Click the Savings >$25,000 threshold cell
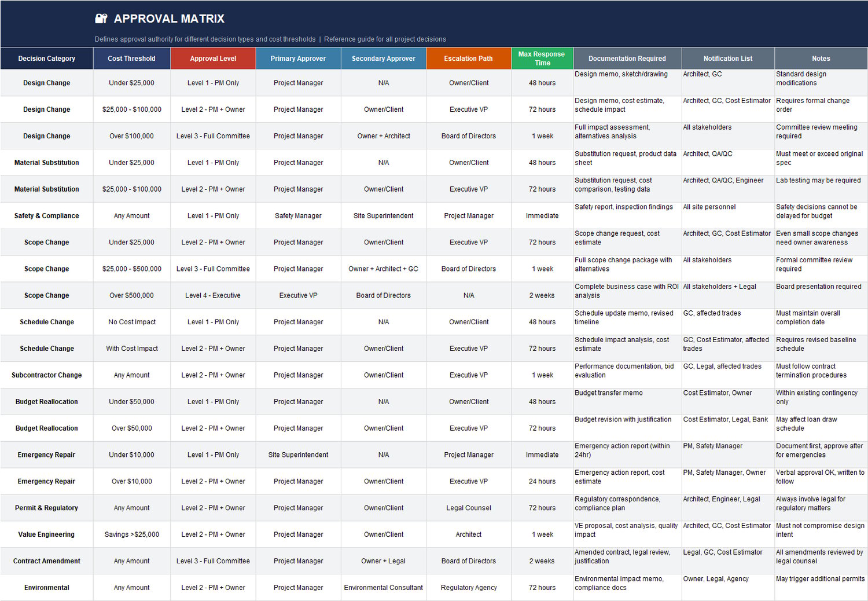The image size is (868, 601). (x=131, y=534)
